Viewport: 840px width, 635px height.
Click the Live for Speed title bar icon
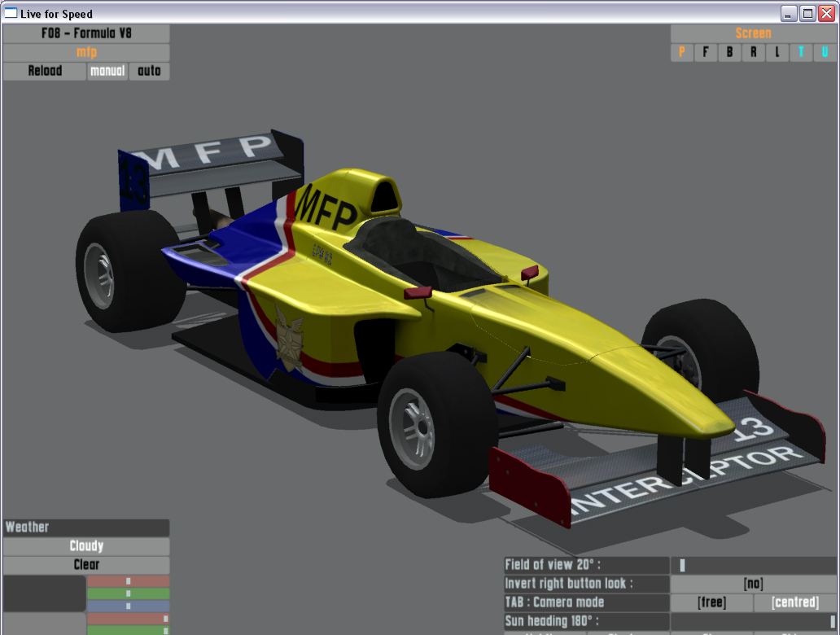pos(11,13)
